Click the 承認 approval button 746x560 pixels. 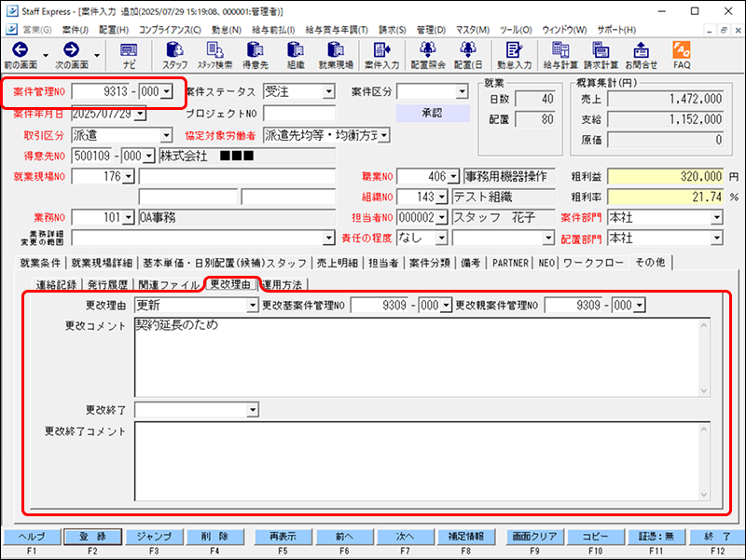pyautogui.click(x=433, y=113)
